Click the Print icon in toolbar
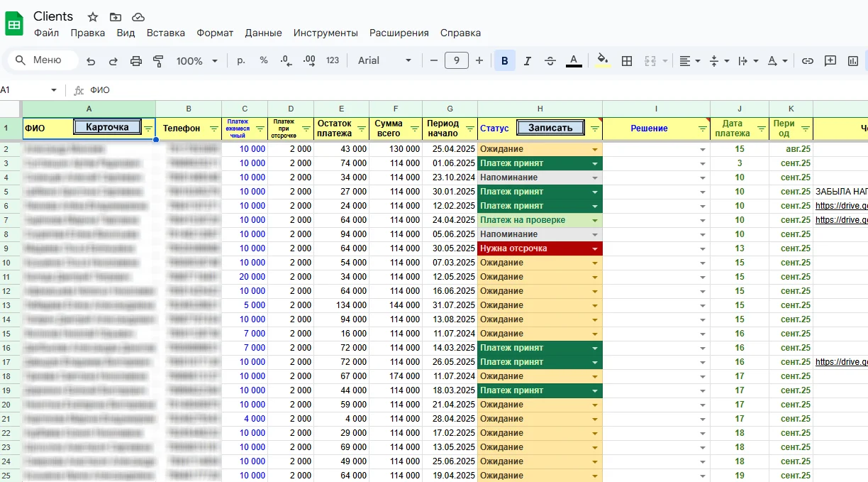The height and width of the screenshot is (482, 868). tap(136, 61)
